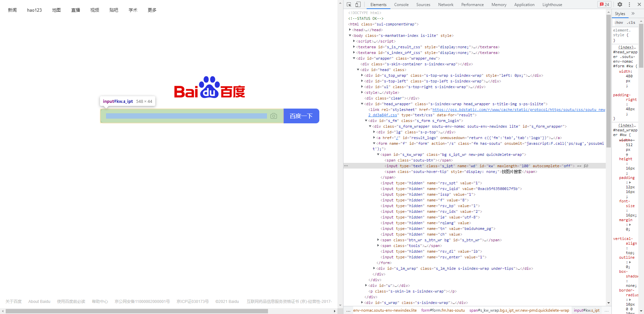Click breadcrumb form#form.fm.has-soutu

tap(443, 310)
